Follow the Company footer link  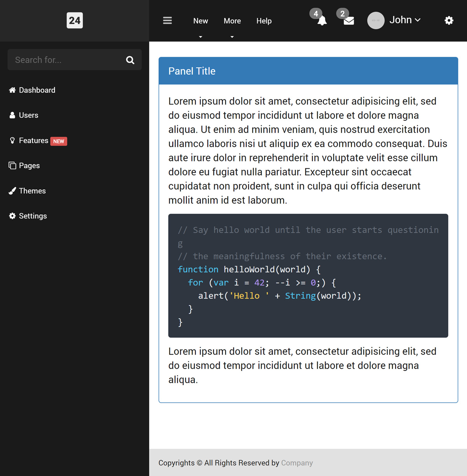point(297,463)
